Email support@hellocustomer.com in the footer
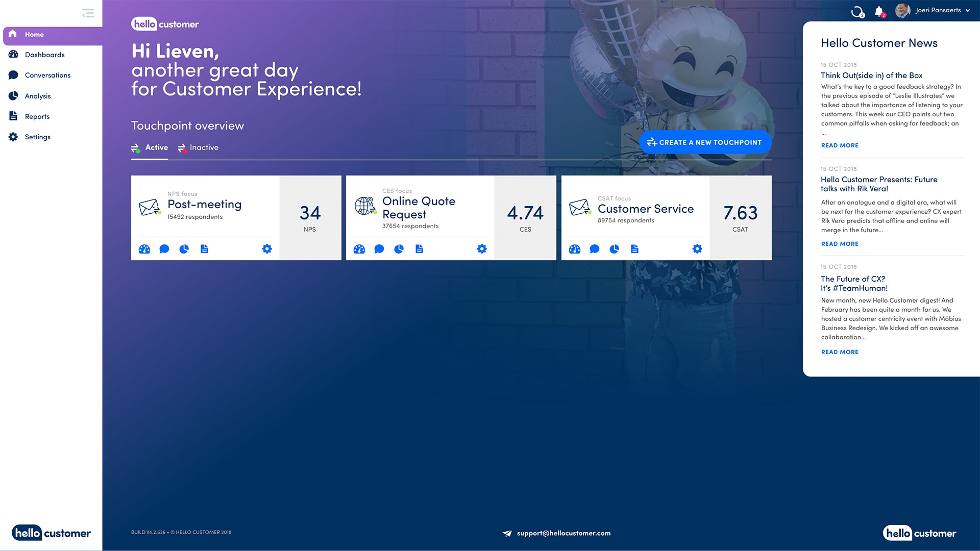This screenshot has height=551, width=980. (563, 533)
